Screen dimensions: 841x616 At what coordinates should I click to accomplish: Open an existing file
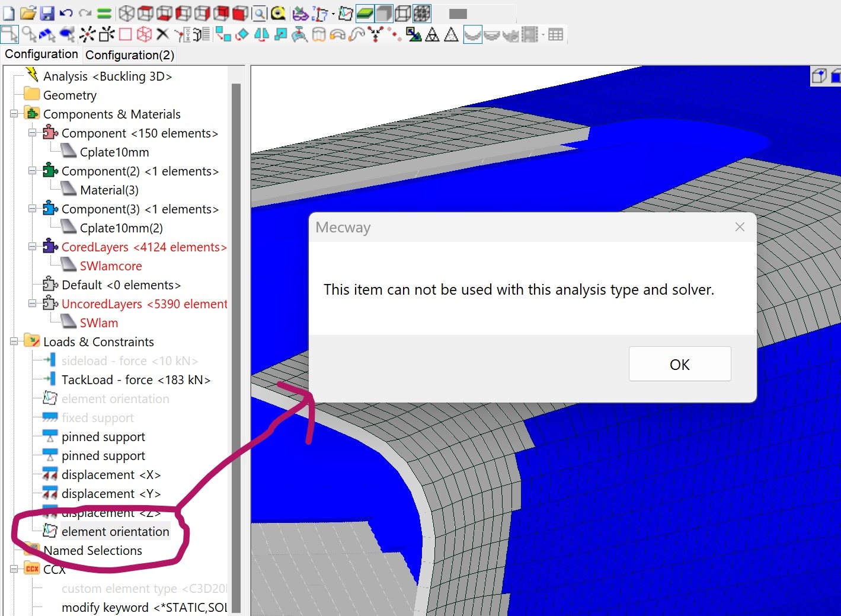tap(28, 13)
